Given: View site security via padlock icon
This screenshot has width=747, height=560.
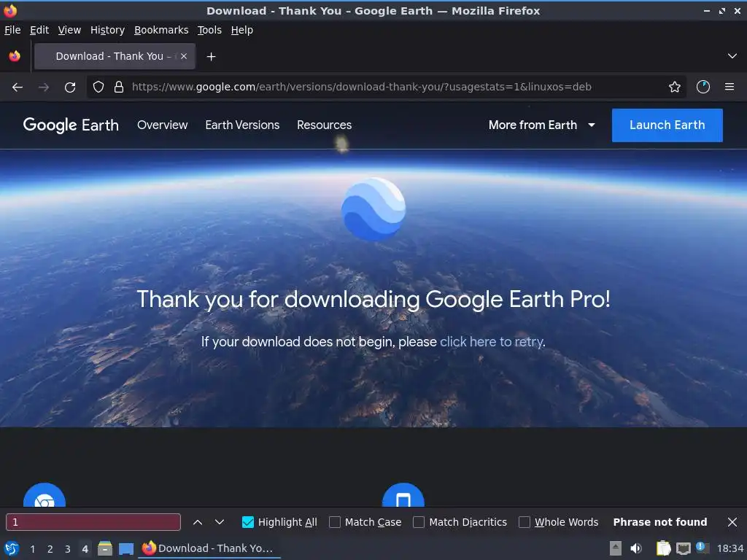Looking at the screenshot, I should pyautogui.click(x=119, y=87).
